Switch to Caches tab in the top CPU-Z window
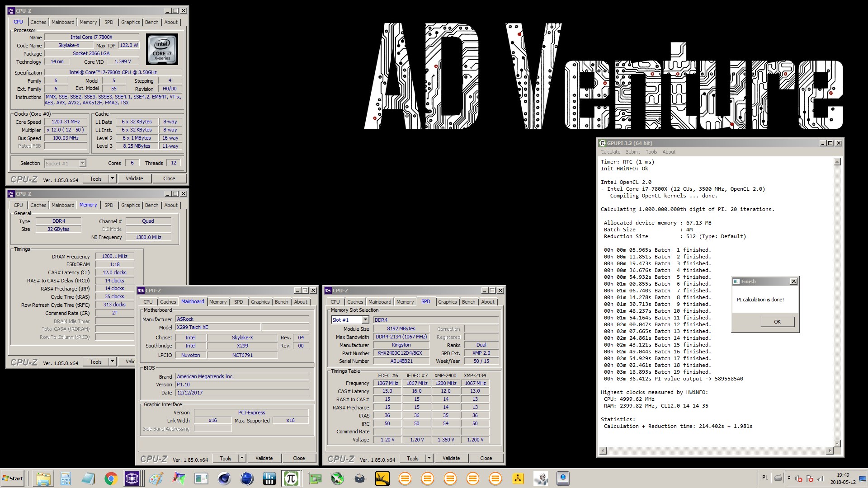Image resolution: width=868 pixels, height=488 pixels. pyautogui.click(x=38, y=22)
